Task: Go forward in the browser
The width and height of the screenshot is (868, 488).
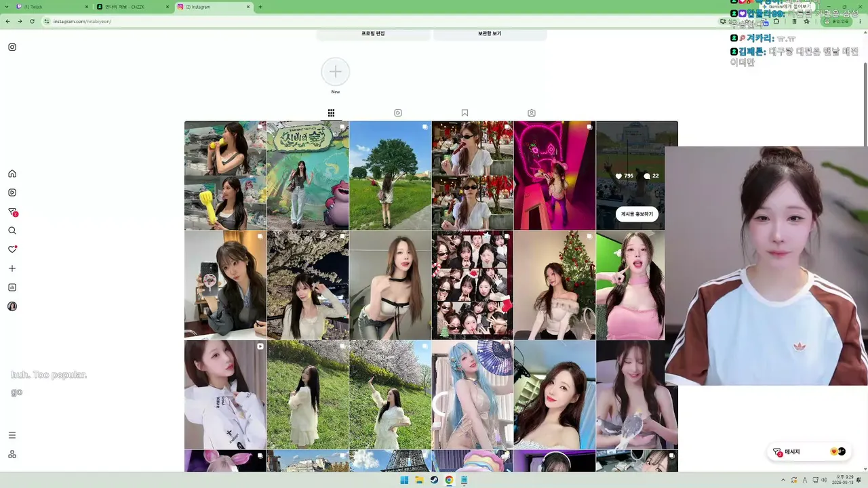Action: (20, 21)
